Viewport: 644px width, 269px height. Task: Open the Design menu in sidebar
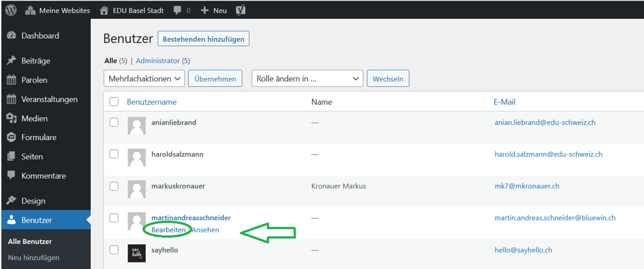(x=33, y=201)
